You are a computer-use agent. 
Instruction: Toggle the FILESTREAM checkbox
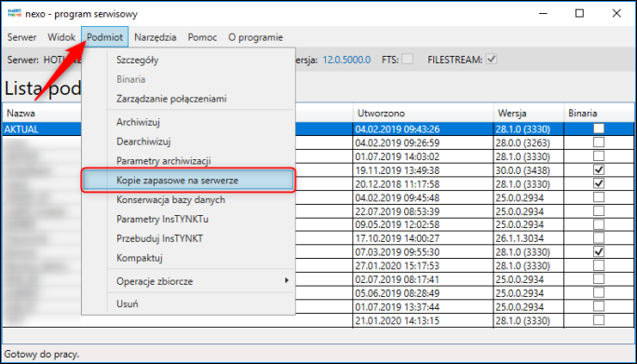tap(492, 60)
